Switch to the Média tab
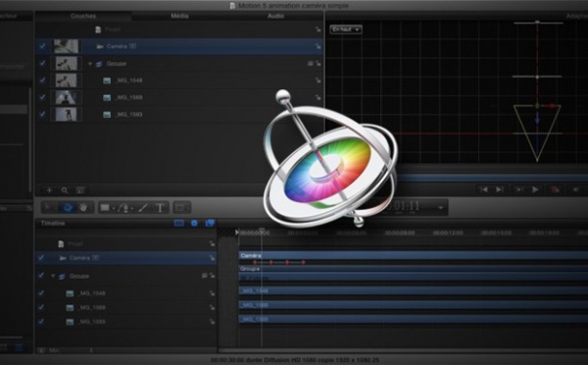Screen dimensions: 588x365 (179, 16)
